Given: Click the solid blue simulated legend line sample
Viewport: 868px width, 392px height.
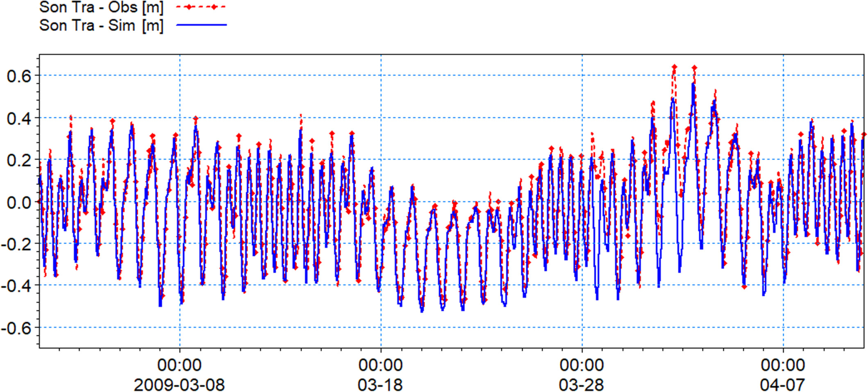Looking at the screenshot, I should [x=201, y=25].
